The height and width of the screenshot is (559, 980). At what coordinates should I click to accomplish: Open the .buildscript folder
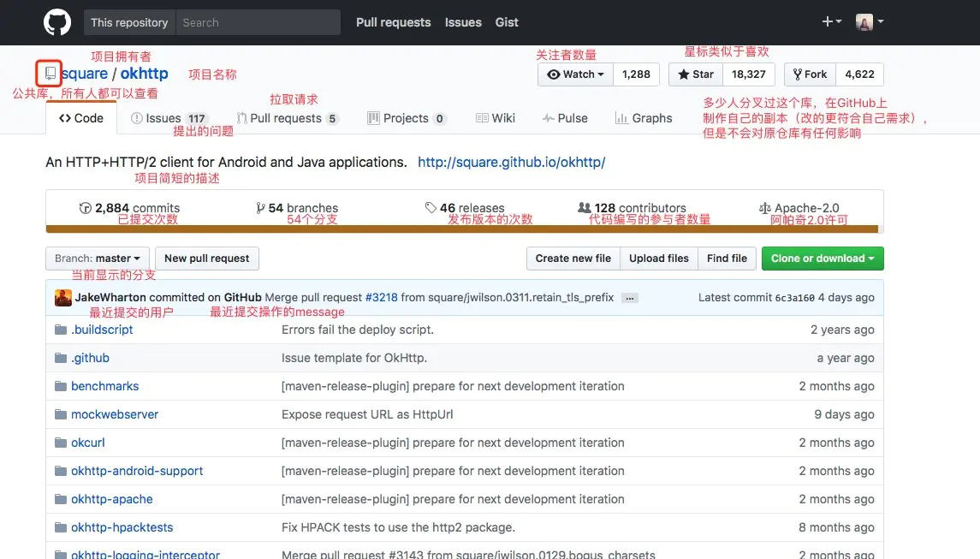tap(102, 330)
